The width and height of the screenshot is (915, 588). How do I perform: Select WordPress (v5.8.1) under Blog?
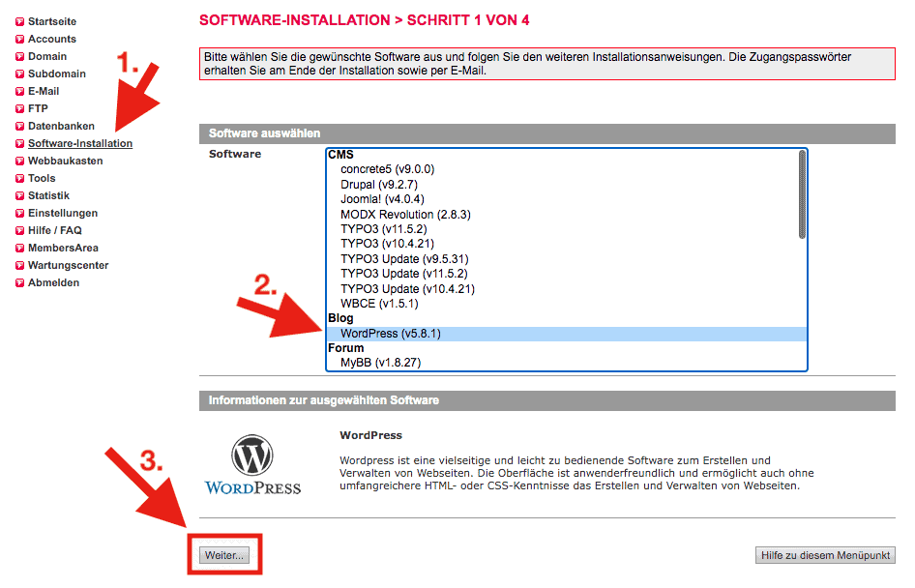pos(566,334)
